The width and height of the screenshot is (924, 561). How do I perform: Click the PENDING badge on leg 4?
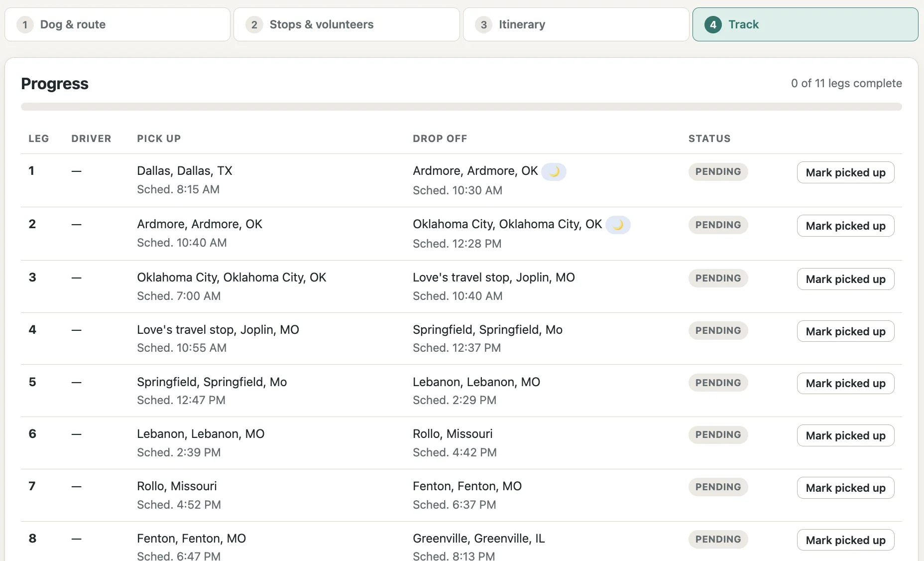718,330
